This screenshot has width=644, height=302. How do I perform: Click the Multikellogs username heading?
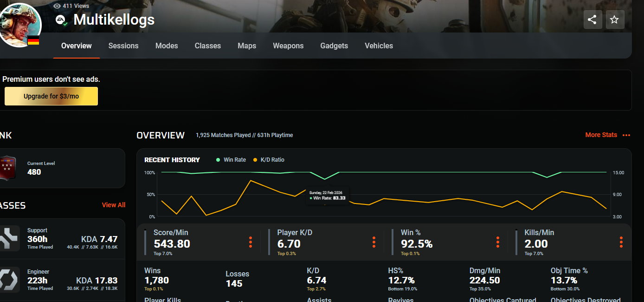pos(114,20)
